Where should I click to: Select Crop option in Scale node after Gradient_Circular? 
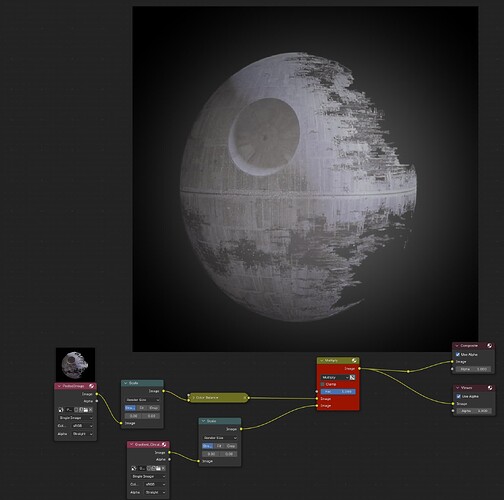231,446
